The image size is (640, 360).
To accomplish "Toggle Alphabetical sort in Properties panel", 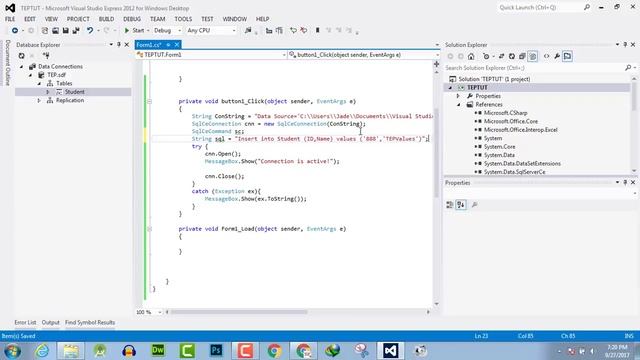I will [461, 205].
